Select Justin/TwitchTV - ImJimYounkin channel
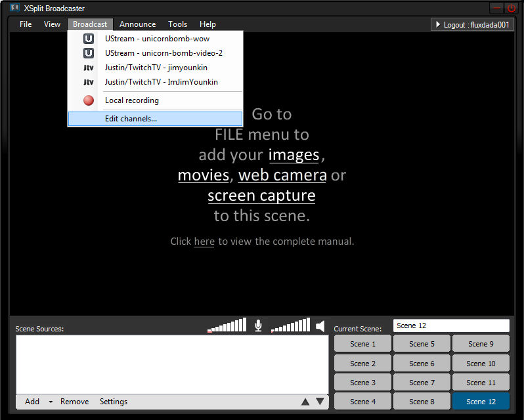Screen dimensions: 524x420 (x=156, y=82)
